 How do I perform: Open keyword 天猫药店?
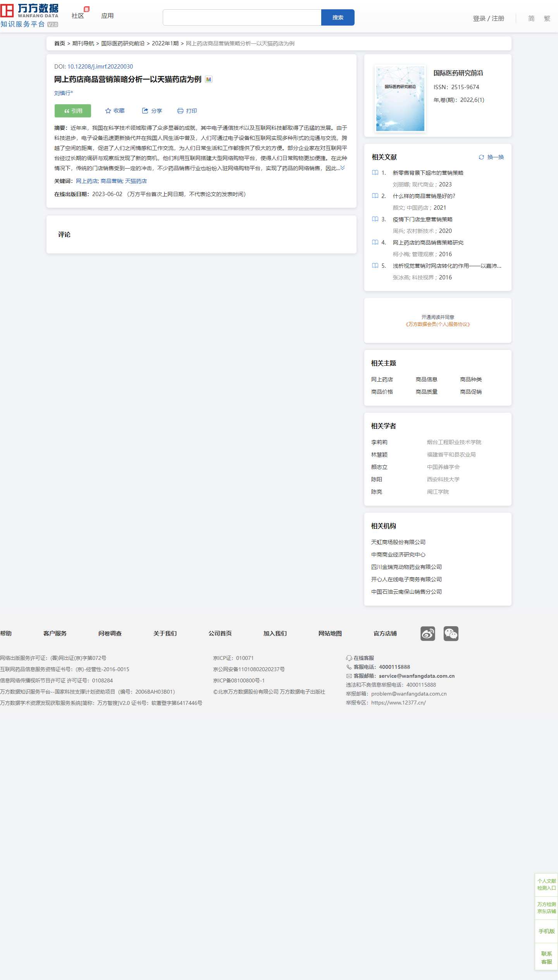(136, 181)
